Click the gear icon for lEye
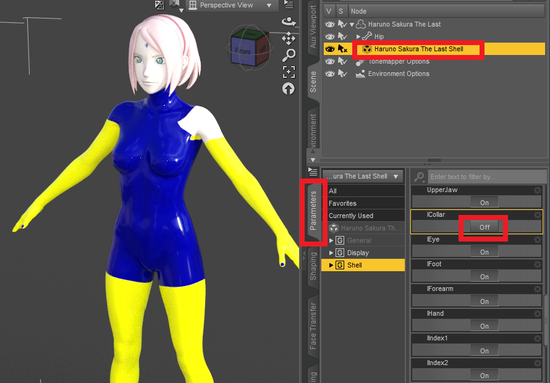 click(537, 240)
